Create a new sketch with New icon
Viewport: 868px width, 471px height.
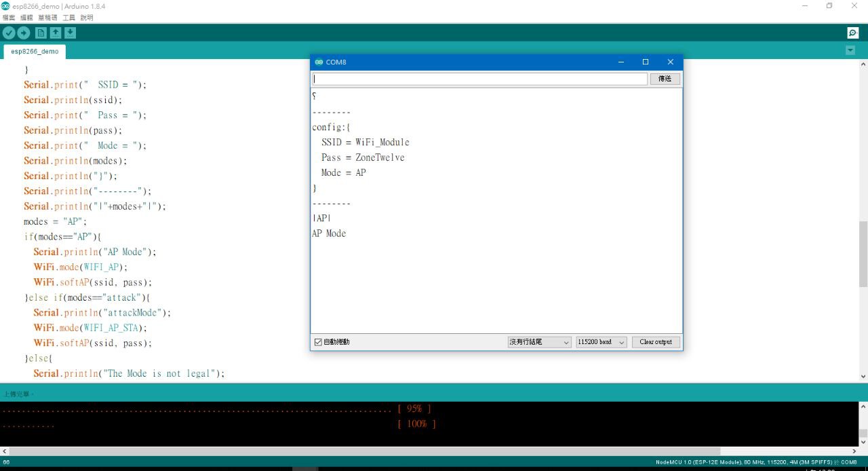[x=41, y=33]
